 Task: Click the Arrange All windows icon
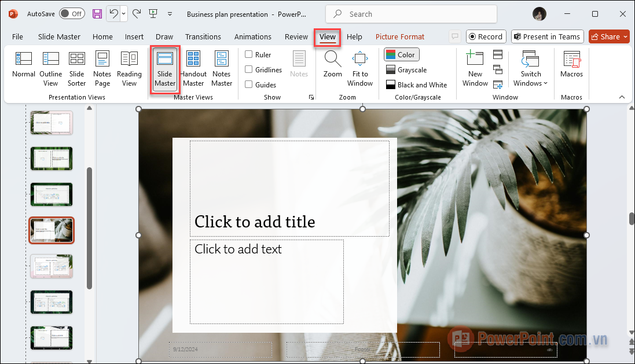tap(498, 54)
